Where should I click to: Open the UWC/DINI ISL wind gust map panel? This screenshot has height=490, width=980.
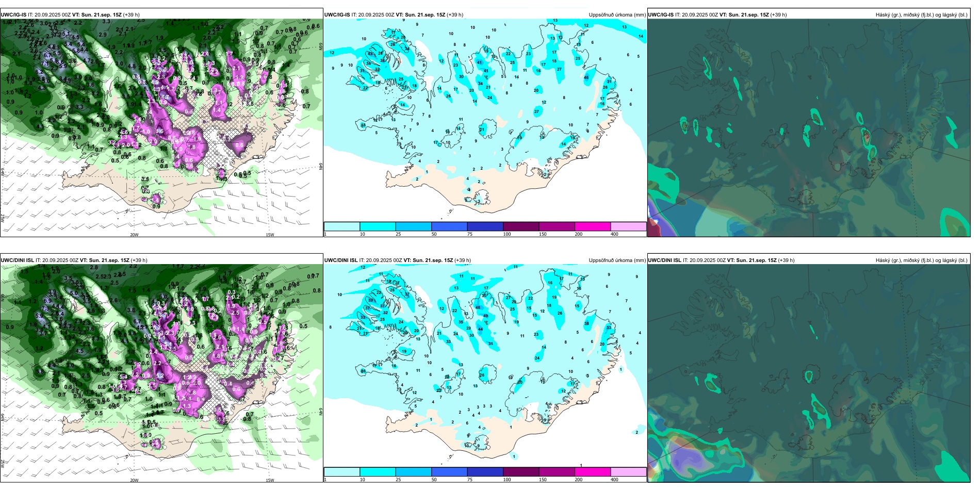point(161,373)
